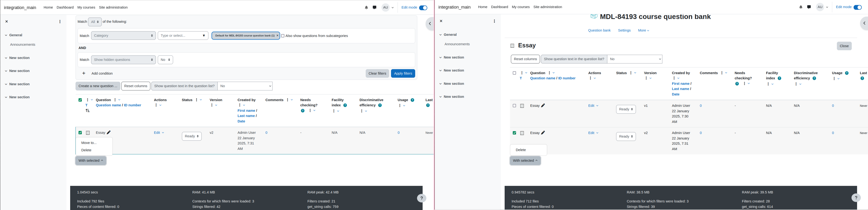This screenshot has width=868, height=210.
Task: Open Discriminative efficiency help icon, left window
Action: click(380, 105)
